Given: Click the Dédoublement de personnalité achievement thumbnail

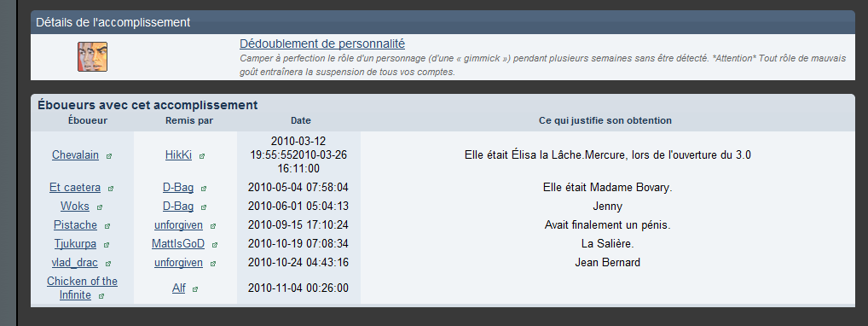Looking at the screenshot, I should (92, 56).
